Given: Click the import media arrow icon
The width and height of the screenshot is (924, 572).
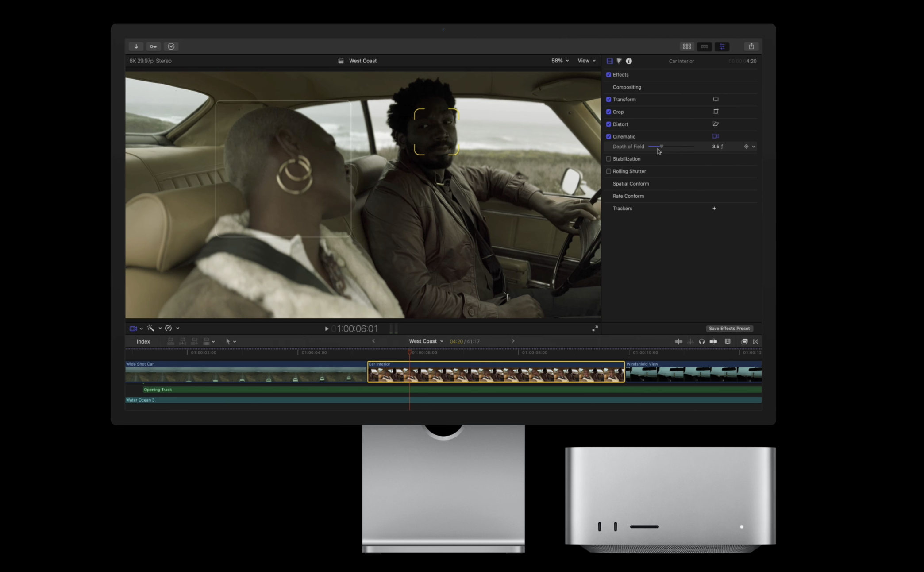Looking at the screenshot, I should 136,46.
